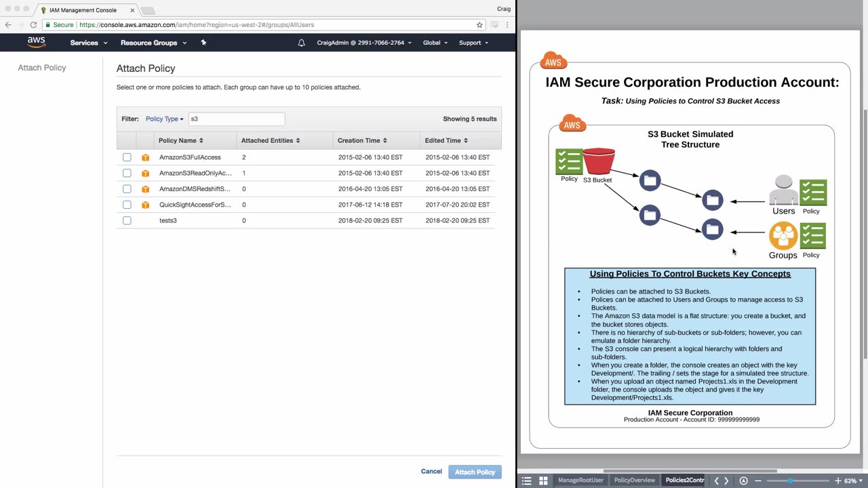Open the grid view in diagram viewer

pos(543,481)
